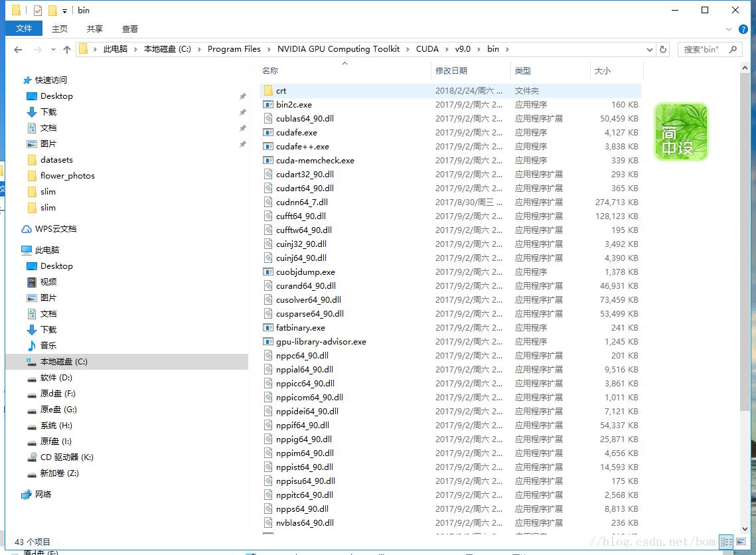756x555 pixels.
Task: Select cudafe.exe file icon
Action: tap(268, 133)
